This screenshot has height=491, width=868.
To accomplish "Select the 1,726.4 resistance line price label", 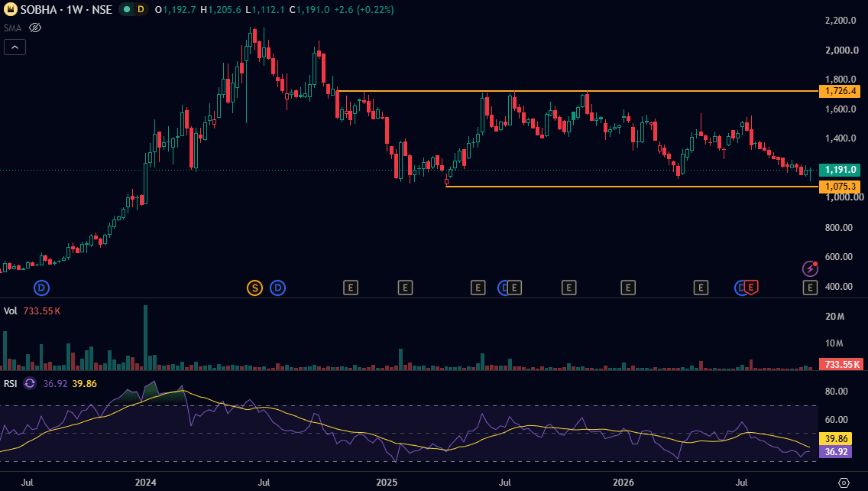I will (840, 92).
